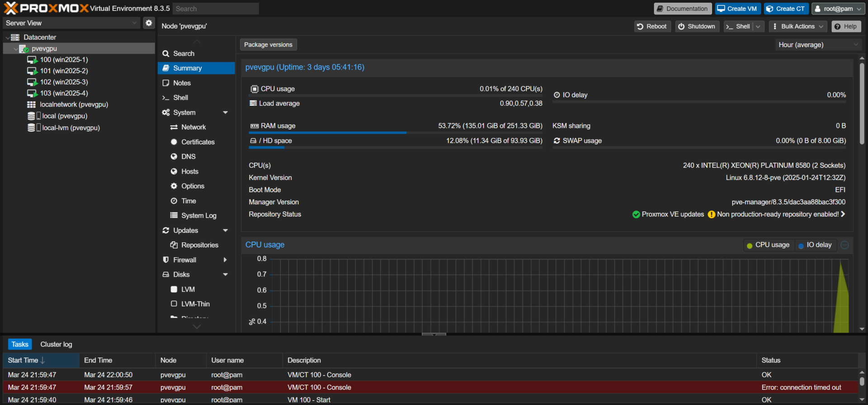Open the Documentation button
868x405 pixels.
point(683,9)
